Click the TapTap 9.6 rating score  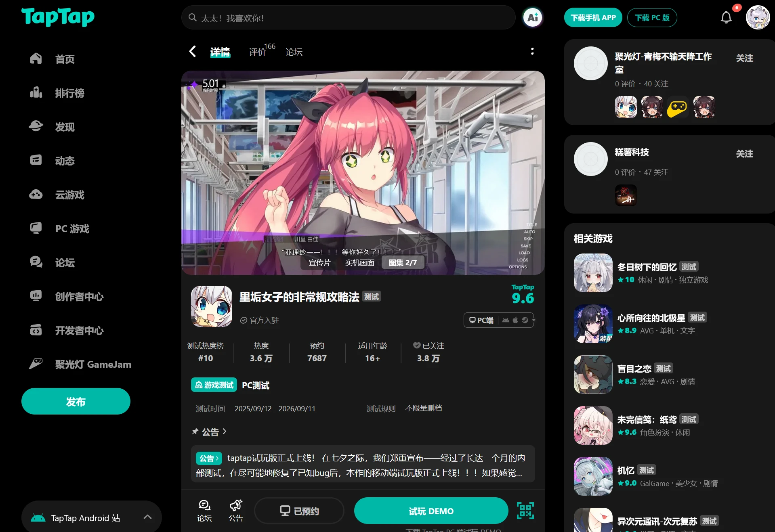coord(523,294)
